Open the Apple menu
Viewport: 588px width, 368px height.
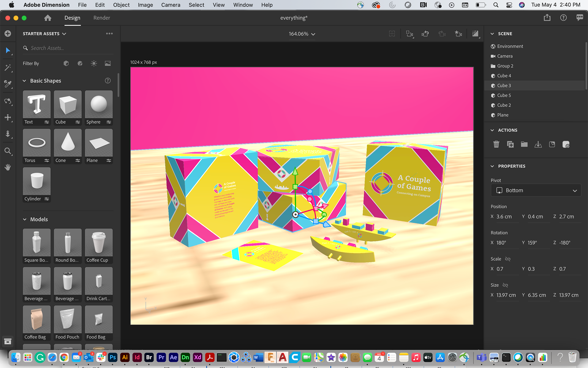click(12, 5)
